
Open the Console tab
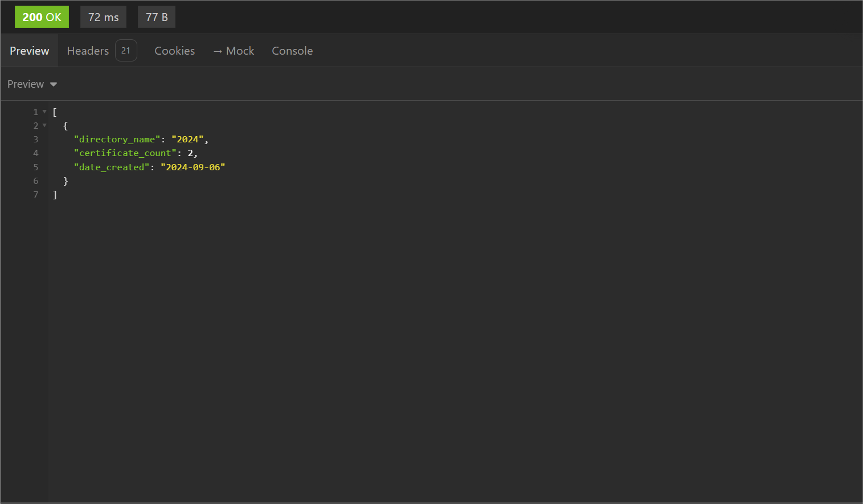coord(292,50)
